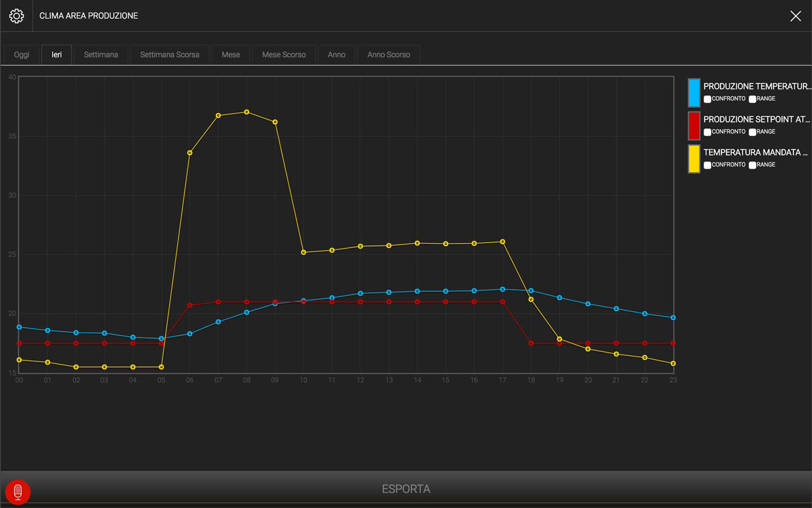The height and width of the screenshot is (508, 812).
Task: Click the red Produzione Setpoint color swatch
Action: (694, 126)
